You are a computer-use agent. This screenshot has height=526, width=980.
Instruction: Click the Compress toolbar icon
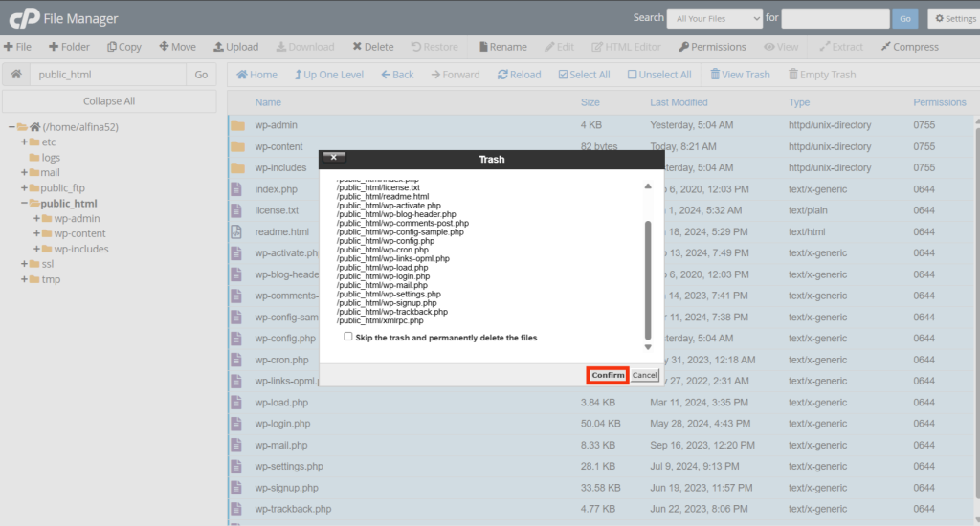coord(909,47)
